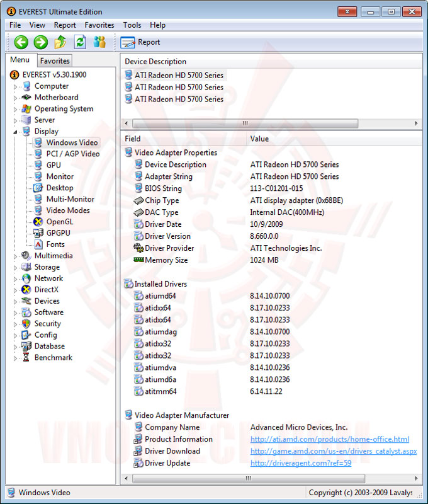Open the OpenGL icon in the tree

pos(38,222)
